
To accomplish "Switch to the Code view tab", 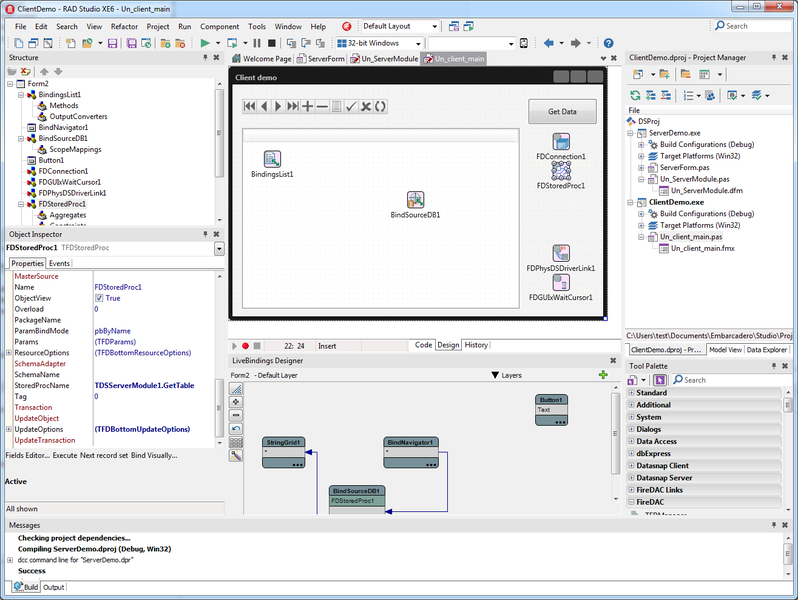I will click(x=423, y=345).
